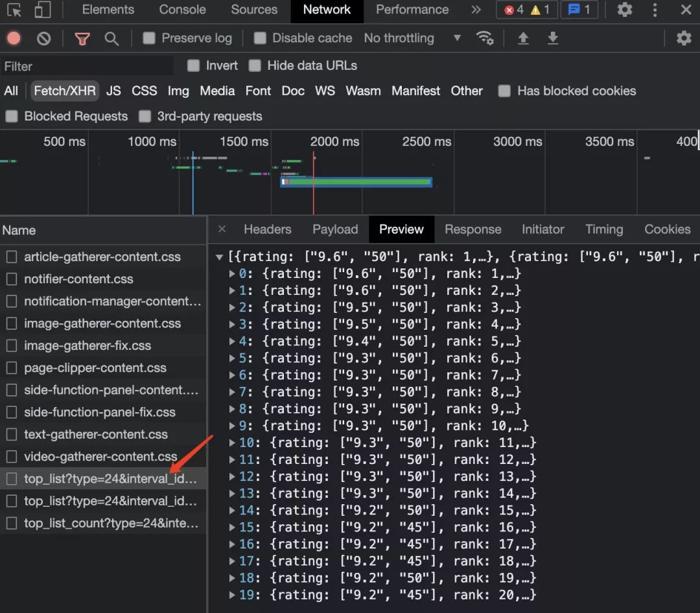
Task: Tick checkbox beside top_list_count request
Action: (12, 523)
